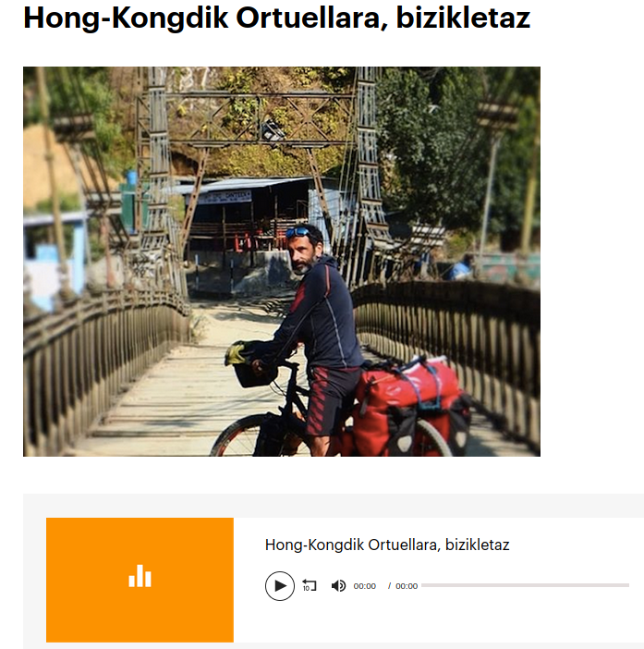Click the cyclist's face in the photo
Viewport: 644px width, 649px height.
(x=304, y=252)
